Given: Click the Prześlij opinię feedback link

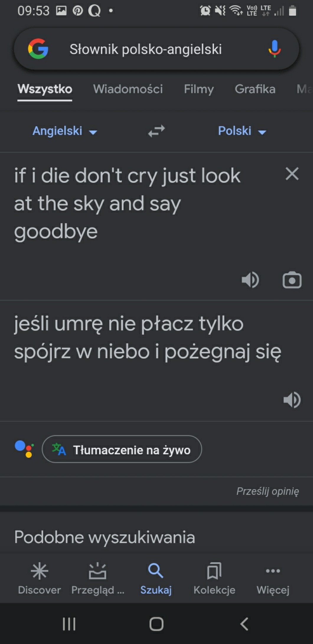Looking at the screenshot, I should (268, 491).
